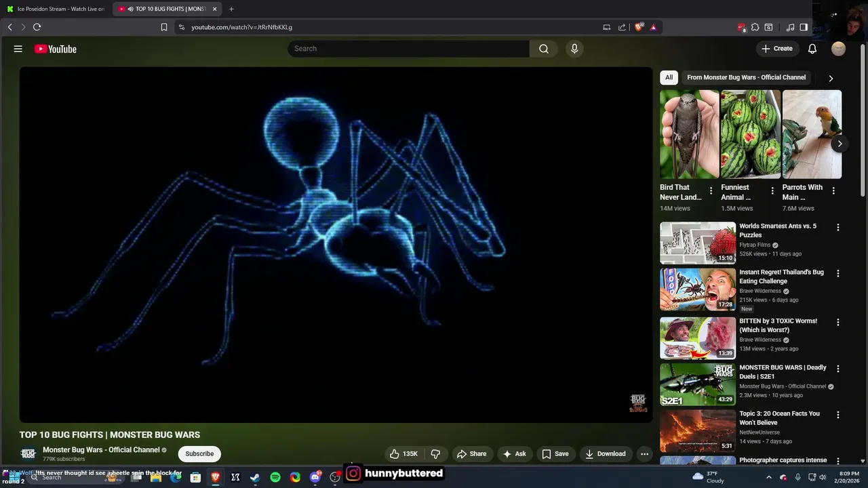
Task: Open Worlds Smartest Ants vs. 5 Puzzles thumbnail
Action: point(698,243)
